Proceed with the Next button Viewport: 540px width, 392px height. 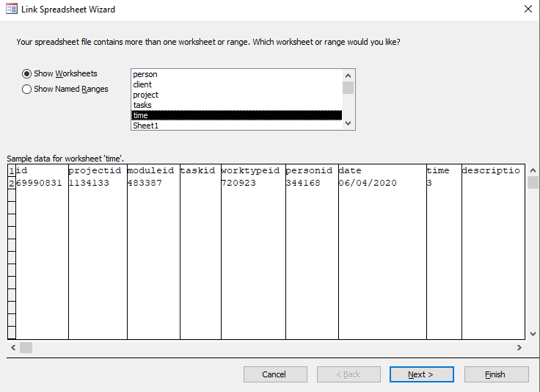coord(421,374)
